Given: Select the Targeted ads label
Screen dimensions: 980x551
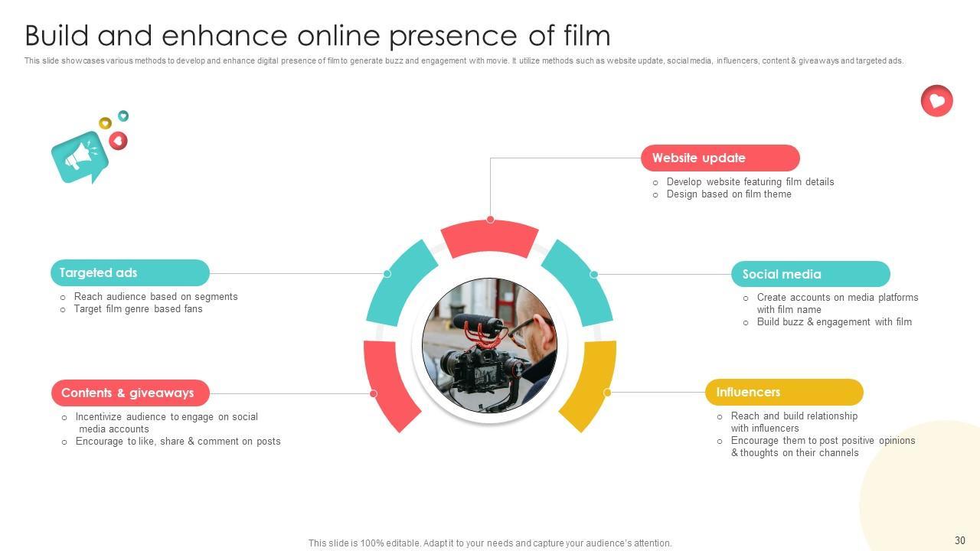Looking at the screenshot, I should pyautogui.click(x=130, y=273).
